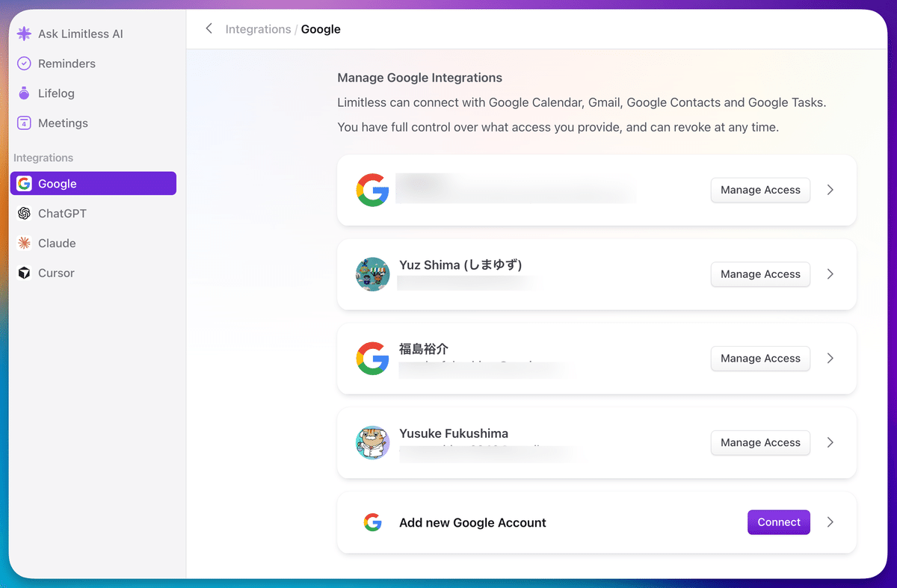The image size is (897, 588).
Task: Click Manage Access for Yuz Shima
Action: coord(760,274)
